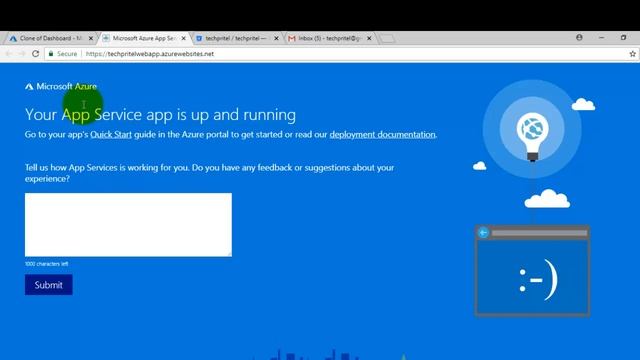This screenshot has height=360, width=640.
Task: Click the smiley browser window illustration
Action: point(532,271)
